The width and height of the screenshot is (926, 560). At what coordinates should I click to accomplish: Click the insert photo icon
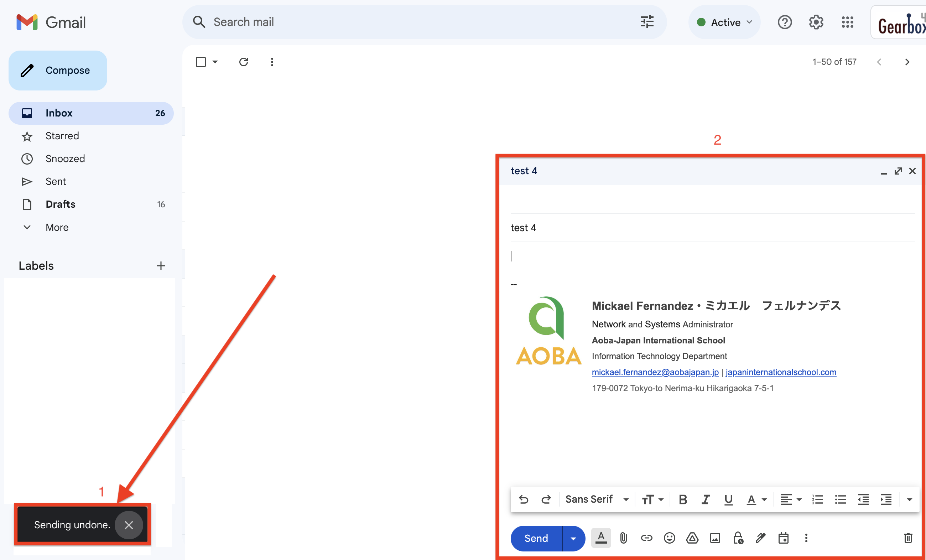click(x=715, y=538)
